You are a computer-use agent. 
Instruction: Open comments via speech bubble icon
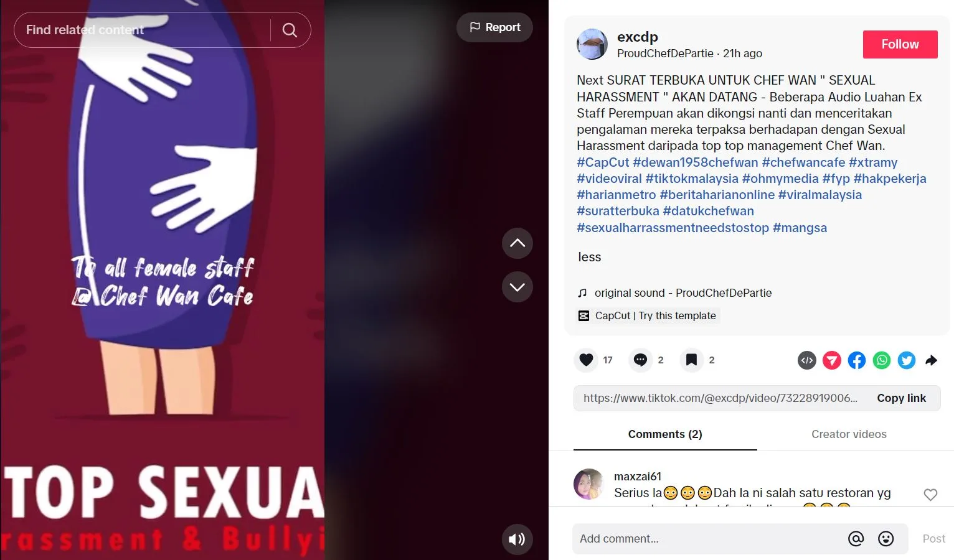(x=640, y=360)
